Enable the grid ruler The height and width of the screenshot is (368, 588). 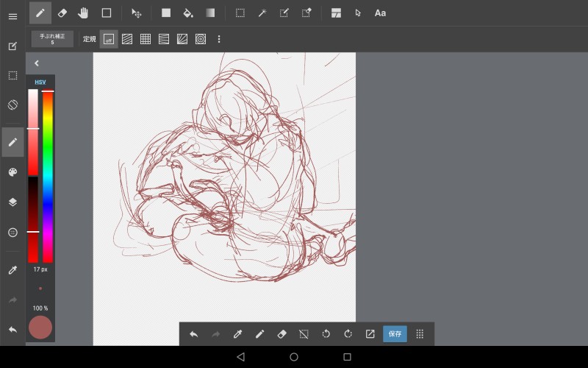click(146, 39)
